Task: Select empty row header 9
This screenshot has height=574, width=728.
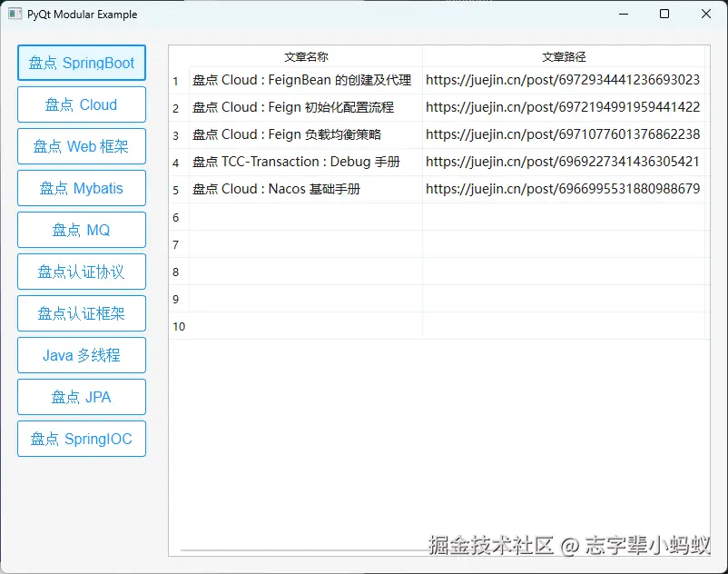Action: (179, 299)
